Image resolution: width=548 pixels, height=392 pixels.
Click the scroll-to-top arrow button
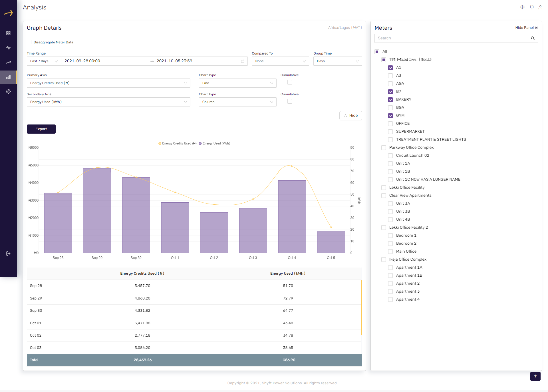tap(535, 376)
